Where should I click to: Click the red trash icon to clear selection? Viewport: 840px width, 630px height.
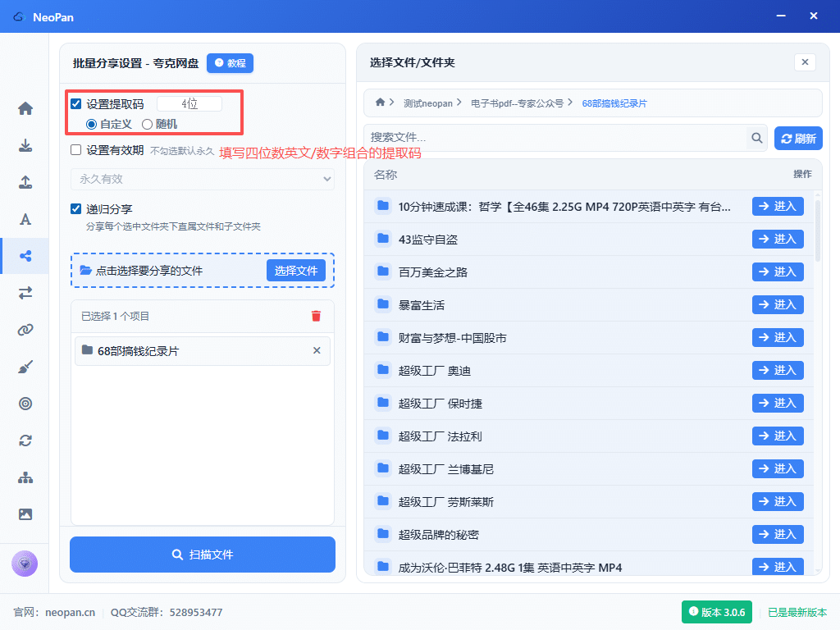click(316, 316)
